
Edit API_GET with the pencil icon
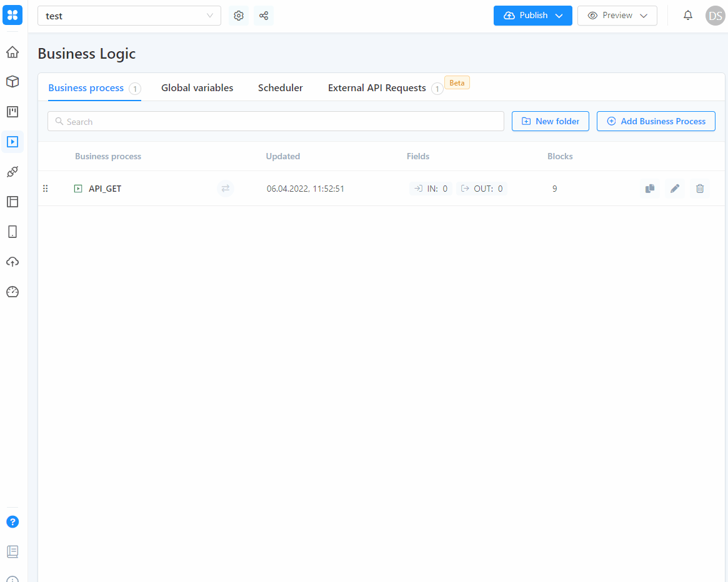click(x=675, y=189)
